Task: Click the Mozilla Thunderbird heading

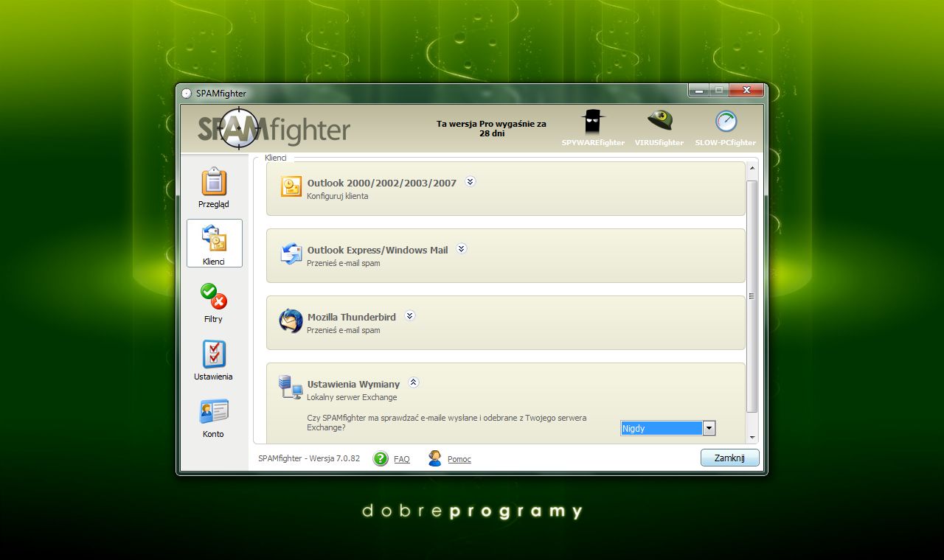Action: (x=352, y=317)
